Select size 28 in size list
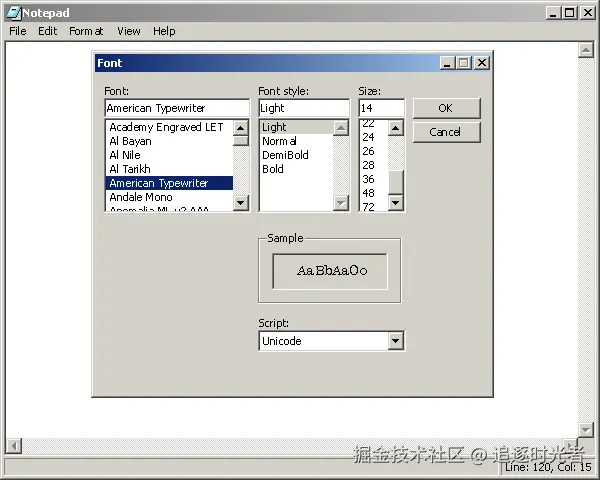The height and width of the screenshot is (480, 600). [373, 165]
